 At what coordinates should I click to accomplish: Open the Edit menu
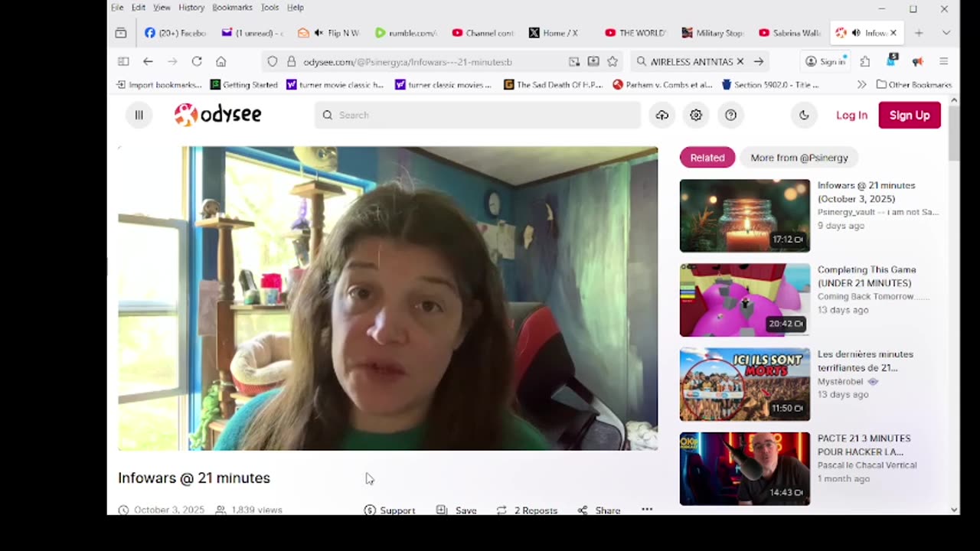[x=139, y=7]
